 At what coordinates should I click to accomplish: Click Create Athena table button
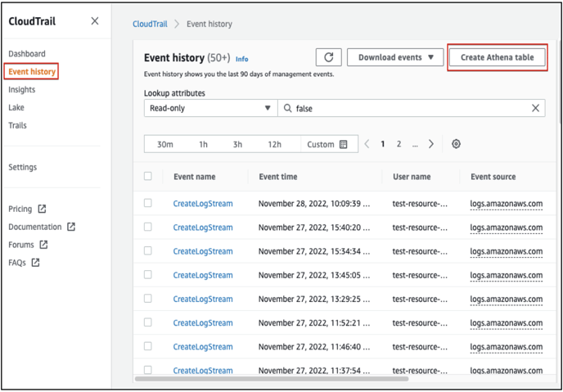(497, 57)
